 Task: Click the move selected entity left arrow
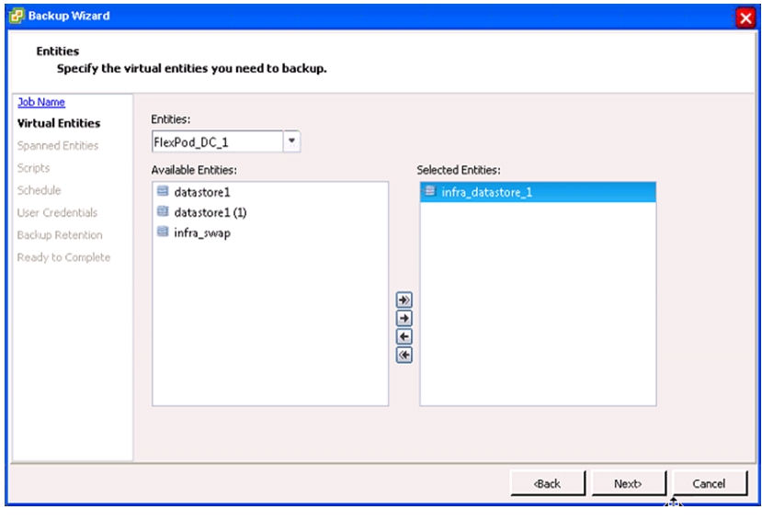coord(404,336)
